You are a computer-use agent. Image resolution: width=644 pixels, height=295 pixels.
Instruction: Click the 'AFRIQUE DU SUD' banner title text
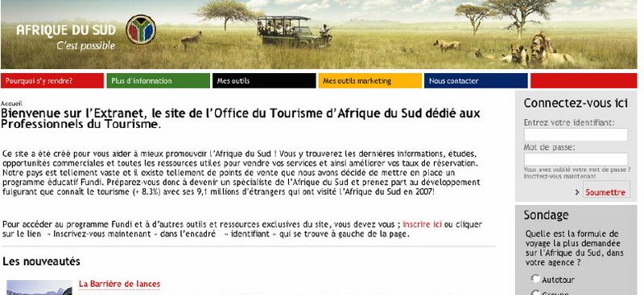point(66,31)
